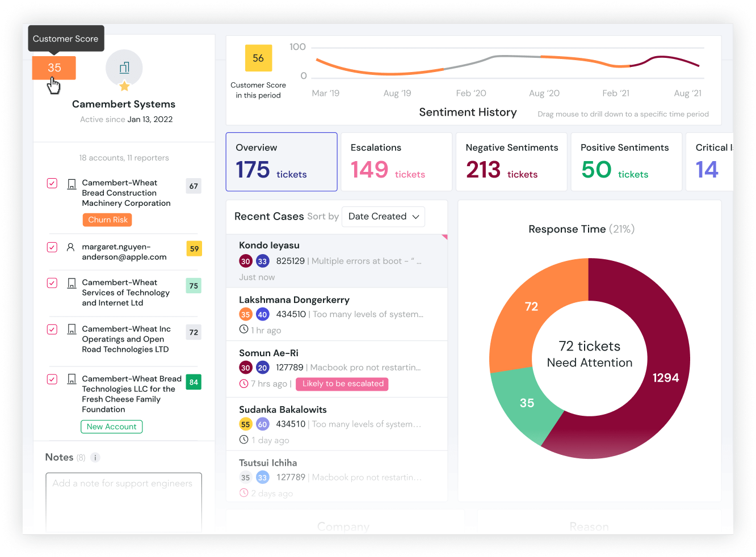This screenshot has width=756, height=557.
Task: Click the red clock icon on Somun Ae-Ri case
Action: click(243, 383)
